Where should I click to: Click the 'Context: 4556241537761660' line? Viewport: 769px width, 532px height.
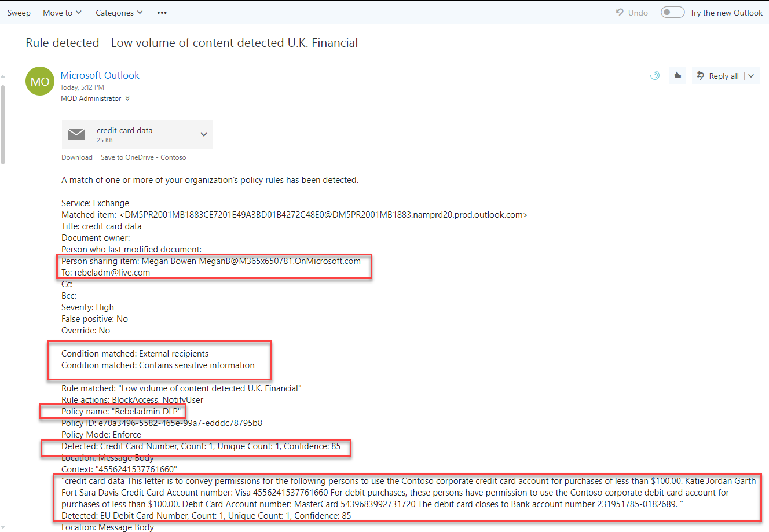click(119, 469)
